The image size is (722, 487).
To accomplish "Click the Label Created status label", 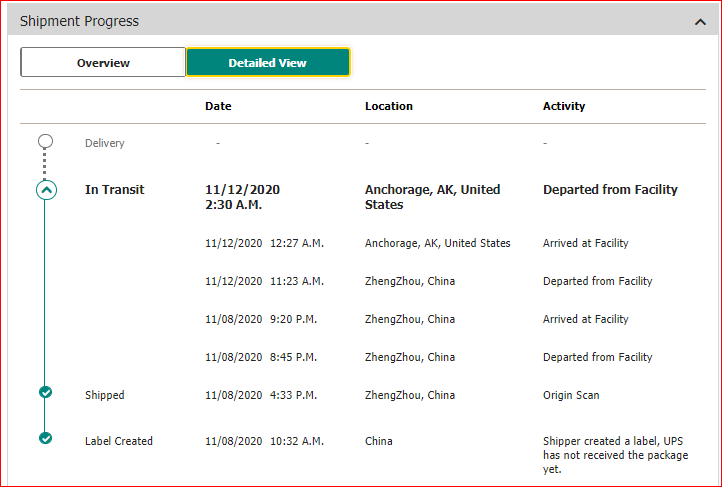I will click(x=119, y=441).
